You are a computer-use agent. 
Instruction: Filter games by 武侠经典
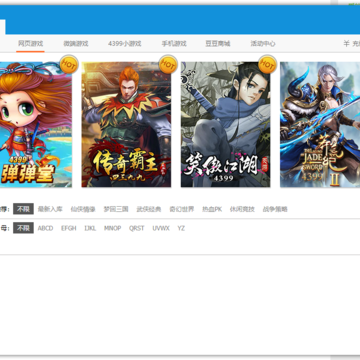tap(149, 209)
